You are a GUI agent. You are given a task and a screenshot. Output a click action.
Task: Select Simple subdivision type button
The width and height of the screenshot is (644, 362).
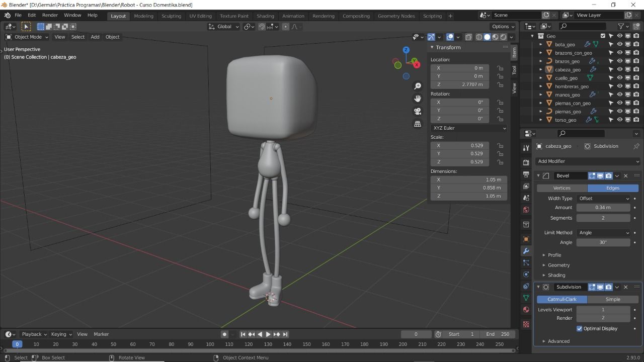click(613, 299)
